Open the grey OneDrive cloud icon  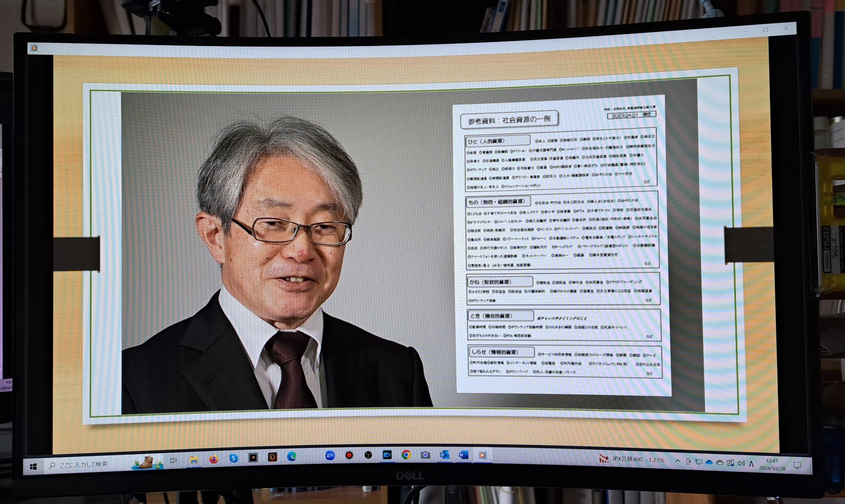coord(720,462)
